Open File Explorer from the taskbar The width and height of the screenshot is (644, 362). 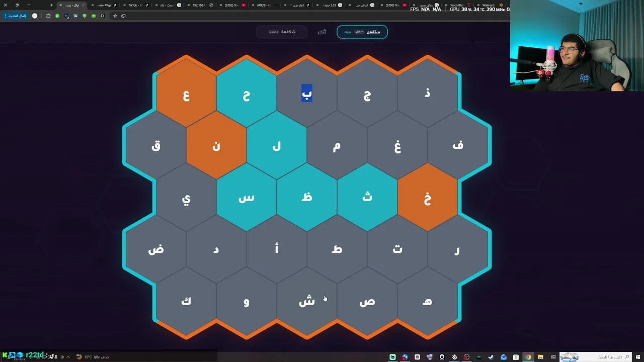pos(540,357)
